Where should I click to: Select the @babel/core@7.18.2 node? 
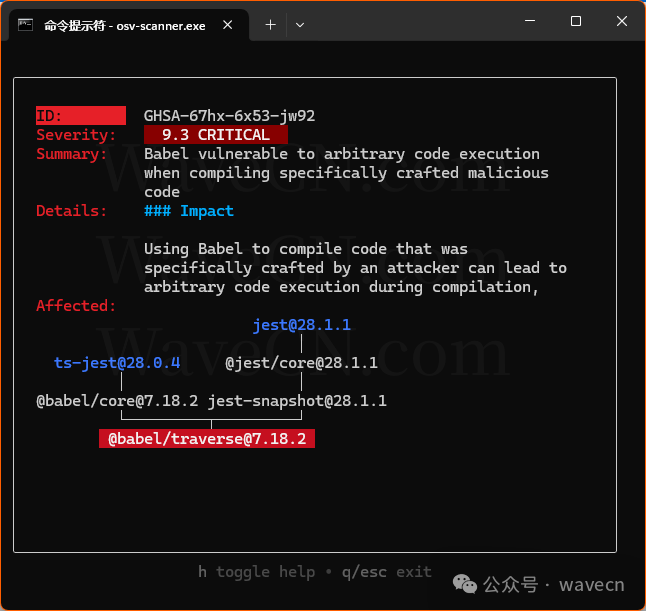[117, 401]
